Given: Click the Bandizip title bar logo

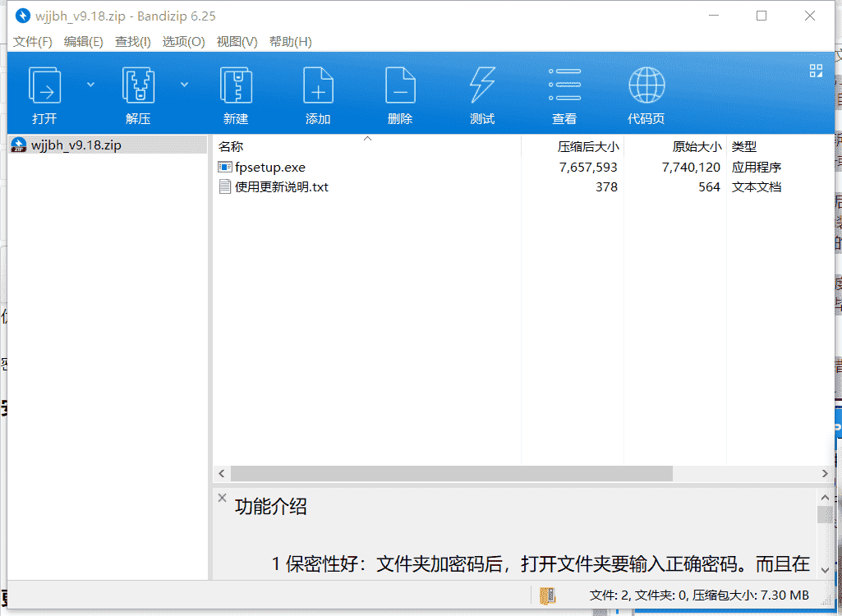Looking at the screenshot, I should coord(22,16).
